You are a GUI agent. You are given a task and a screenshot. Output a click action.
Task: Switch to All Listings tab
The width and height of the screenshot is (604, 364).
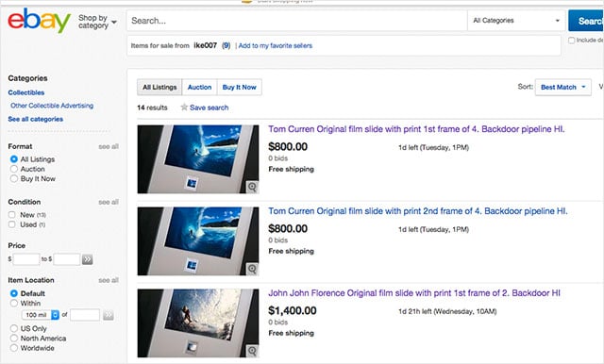click(159, 87)
